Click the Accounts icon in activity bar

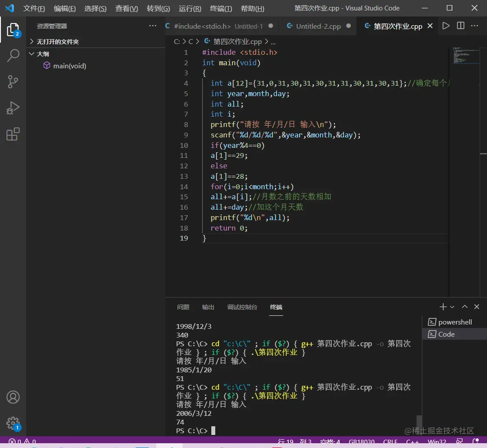[x=13, y=397]
